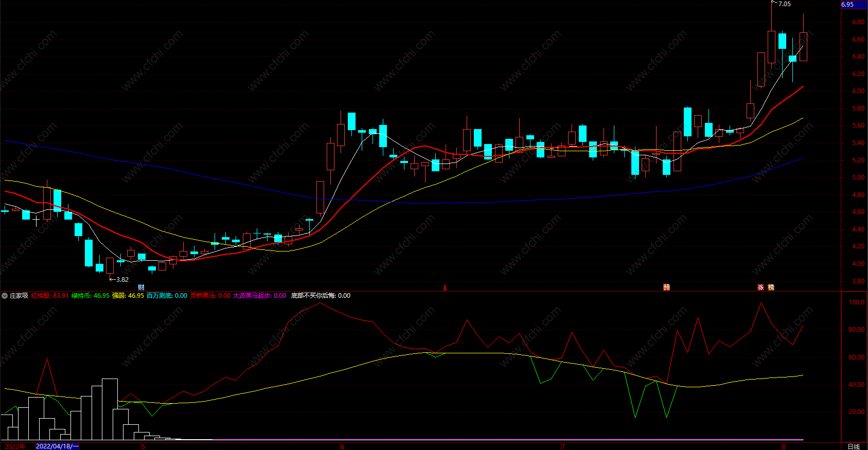Click the 60.00 indicator axis label
The image size is (868, 450).
tap(857, 357)
